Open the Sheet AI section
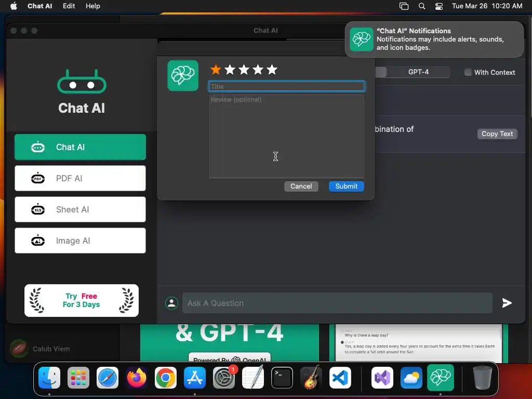 point(80,209)
